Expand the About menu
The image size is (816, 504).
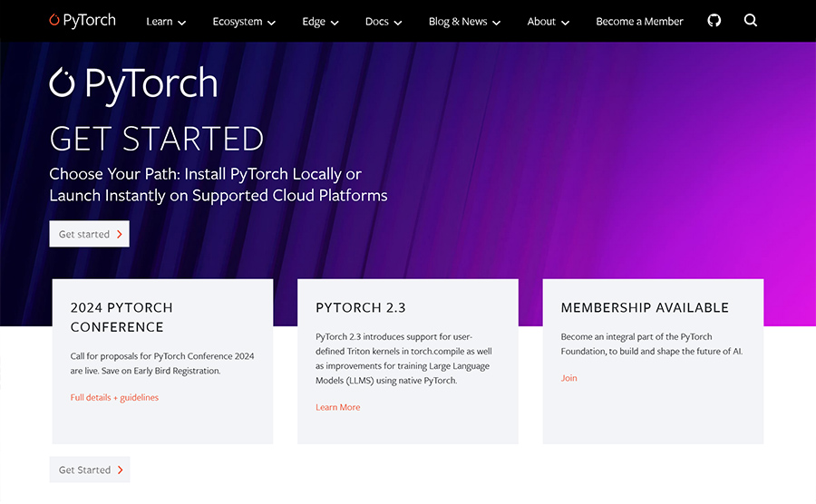pyautogui.click(x=549, y=22)
